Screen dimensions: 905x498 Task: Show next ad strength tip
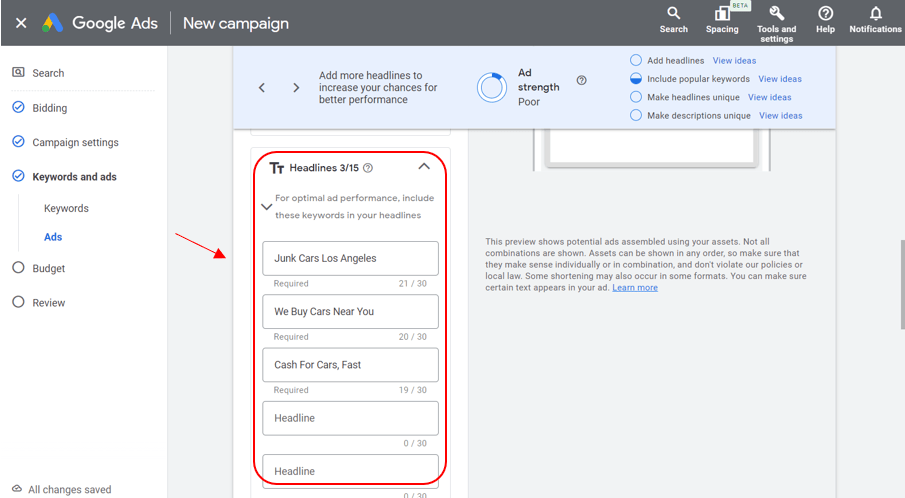point(296,88)
